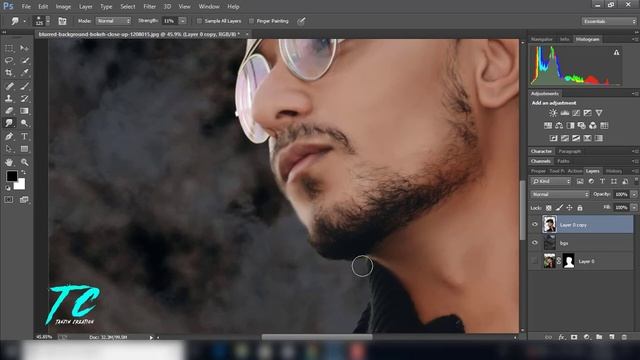Select the Path Selection tool
Image resolution: width=640 pixels, height=360 pixels.
point(9,149)
